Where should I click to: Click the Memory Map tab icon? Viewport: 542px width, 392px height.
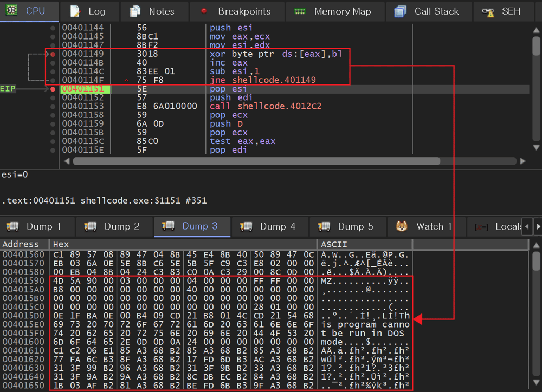click(x=300, y=11)
